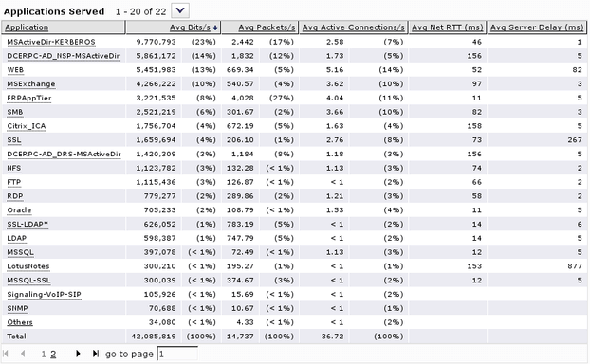Click the descending sort arrow on Avg Bits/s
This screenshot has height=364, width=590.
coord(215,27)
